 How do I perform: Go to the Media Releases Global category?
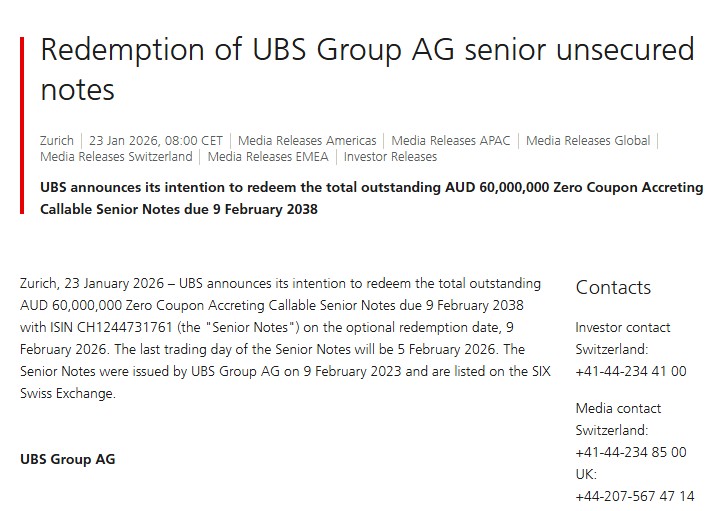coord(587,141)
